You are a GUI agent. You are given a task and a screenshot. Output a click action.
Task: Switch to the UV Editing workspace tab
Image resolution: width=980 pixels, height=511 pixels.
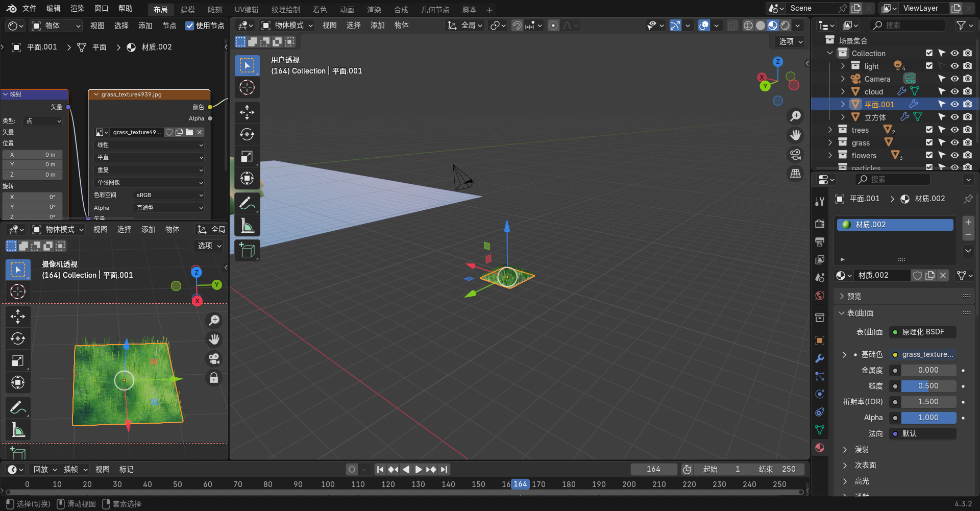(246, 10)
